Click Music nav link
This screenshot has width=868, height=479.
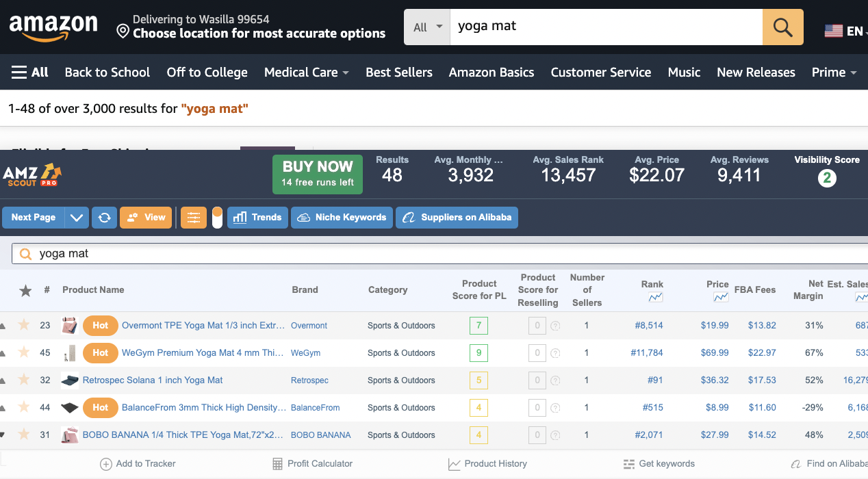tap(684, 72)
